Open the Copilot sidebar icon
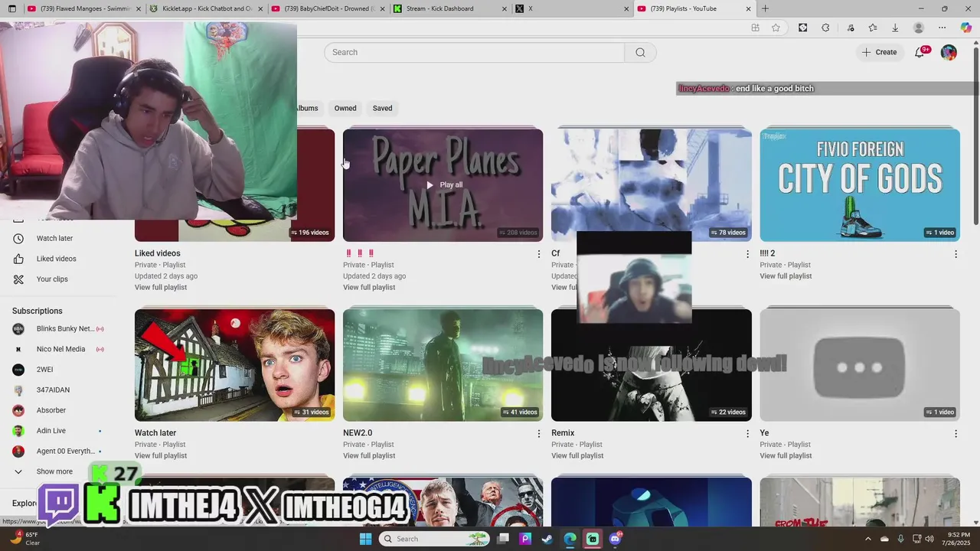980x551 pixels. 966,28
